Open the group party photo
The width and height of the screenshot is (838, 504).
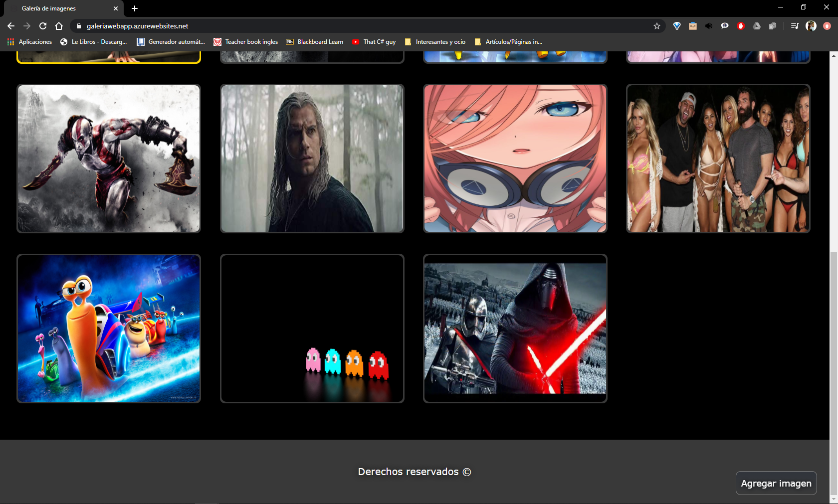tap(718, 159)
